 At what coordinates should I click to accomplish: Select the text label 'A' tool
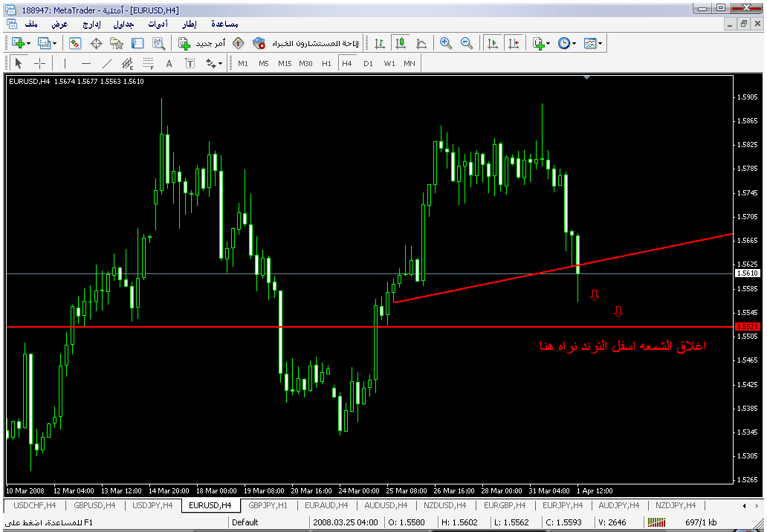(x=169, y=63)
